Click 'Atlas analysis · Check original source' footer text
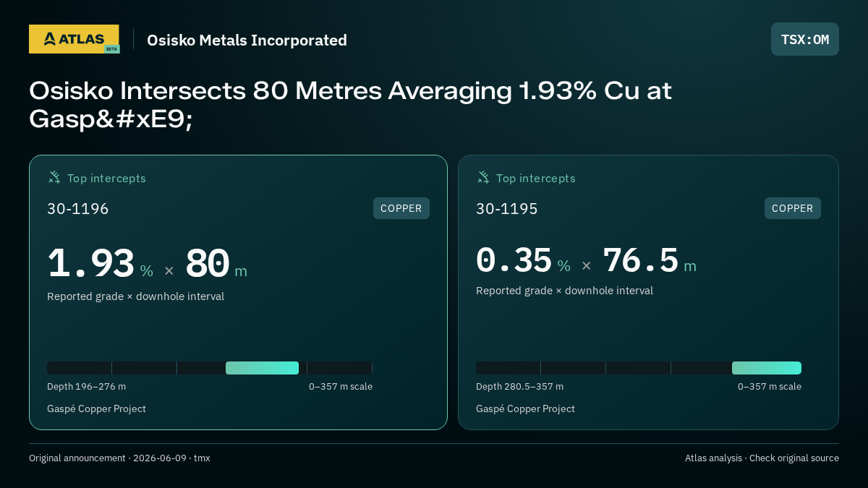Viewport: 868px width, 488px height. (762, 458)
